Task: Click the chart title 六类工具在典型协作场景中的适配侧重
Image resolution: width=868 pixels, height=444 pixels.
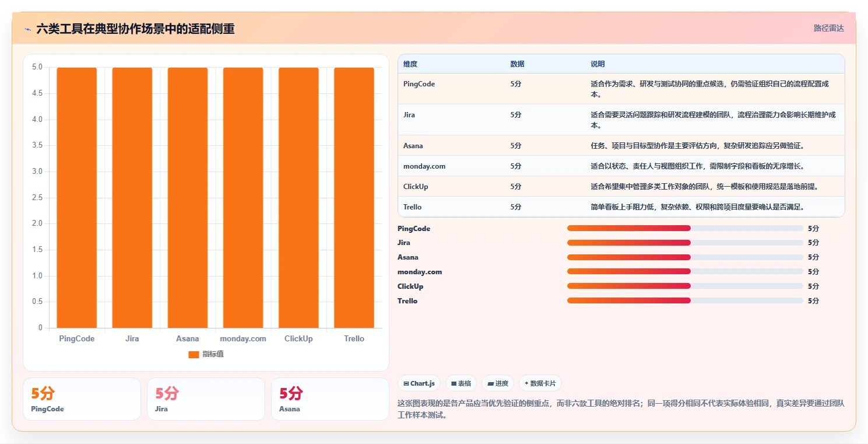Action: pyautogui.click(x=135, y=29)
